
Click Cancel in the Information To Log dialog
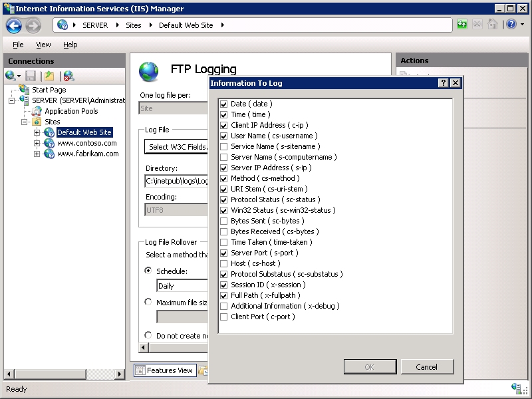tap(427, 366)
